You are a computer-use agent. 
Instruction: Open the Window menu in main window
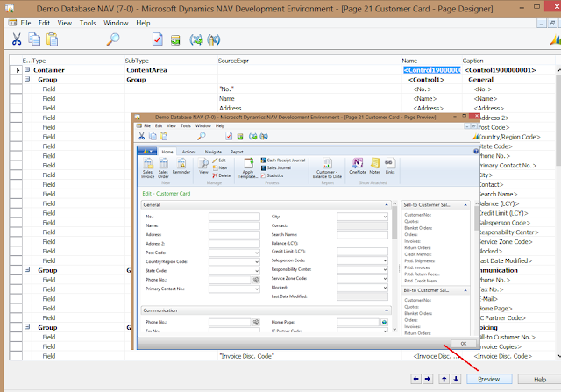point(116,23)
